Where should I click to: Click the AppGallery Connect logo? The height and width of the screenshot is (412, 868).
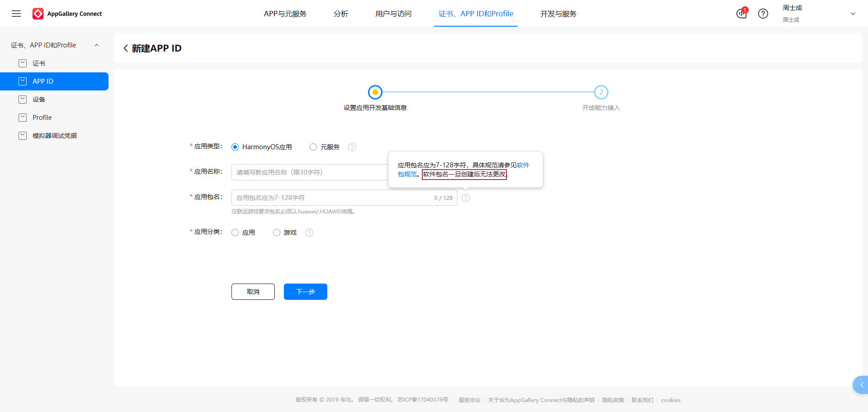coord(67,14)
